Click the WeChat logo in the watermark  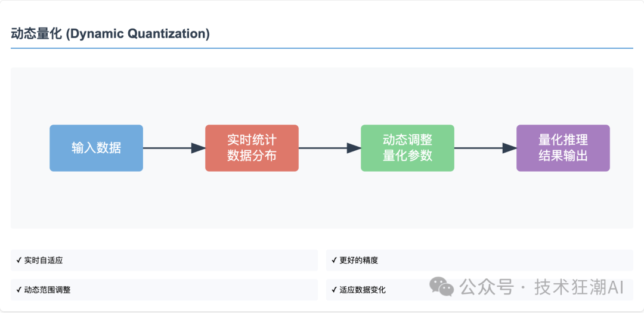[x=442, y=287]
